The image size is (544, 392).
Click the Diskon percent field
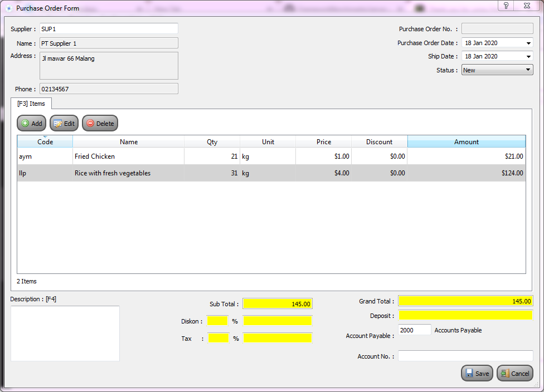pos(217,321)
